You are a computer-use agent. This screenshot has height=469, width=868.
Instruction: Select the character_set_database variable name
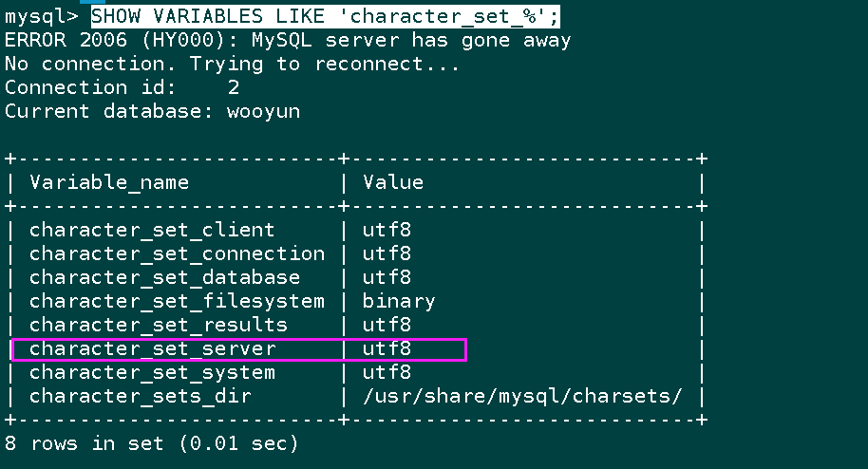coord(164,278)
